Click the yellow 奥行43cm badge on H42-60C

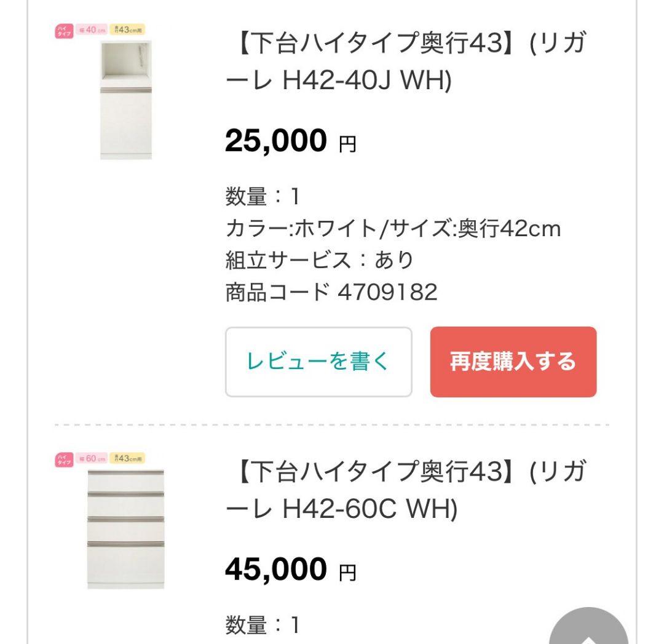click(x=127, y=458)
